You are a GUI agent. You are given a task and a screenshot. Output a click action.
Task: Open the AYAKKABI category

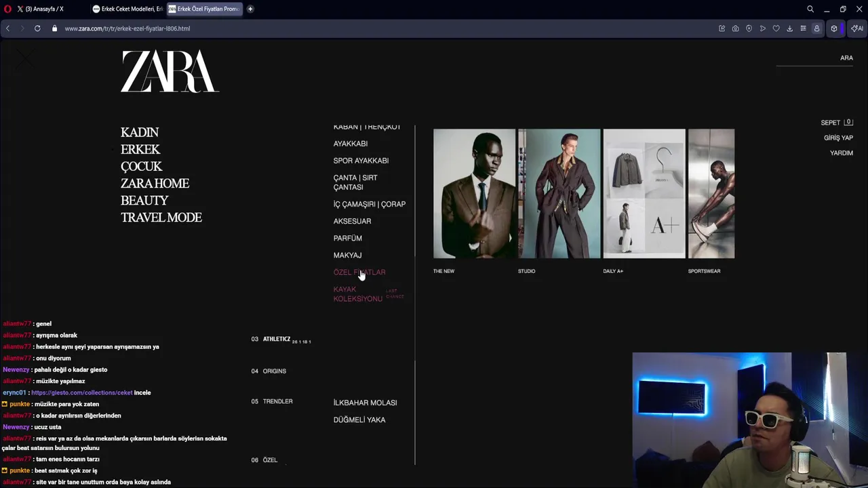coord(351,144)
